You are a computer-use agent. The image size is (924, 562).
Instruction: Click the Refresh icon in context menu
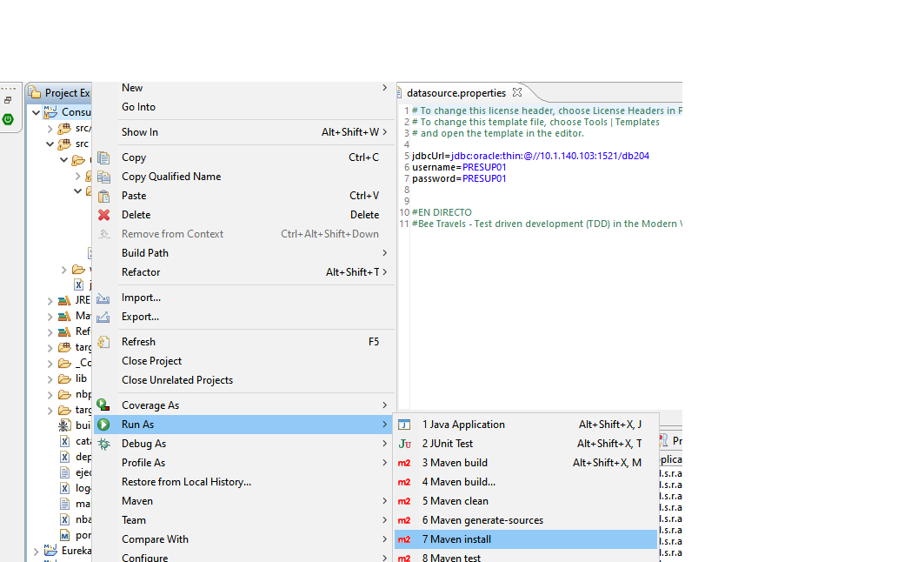[x=103, y=342]
